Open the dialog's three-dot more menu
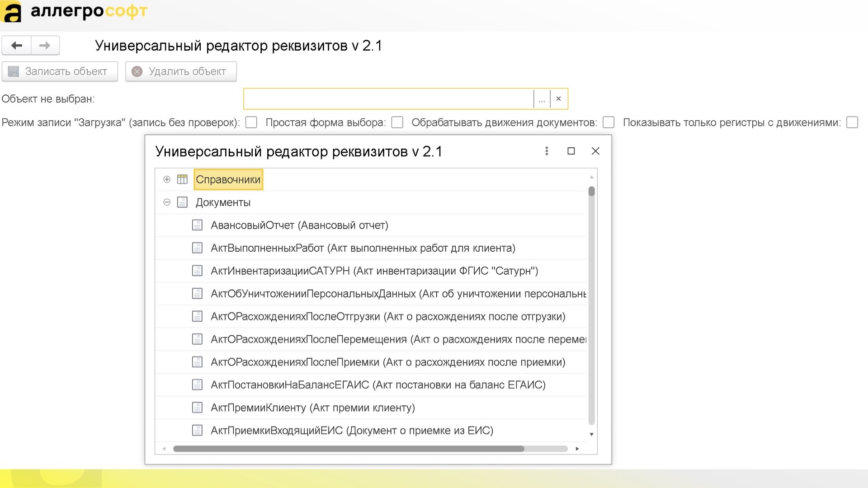The width and height of the screenshot is (868, 488). pyautogui.click(x=547, y=151)
